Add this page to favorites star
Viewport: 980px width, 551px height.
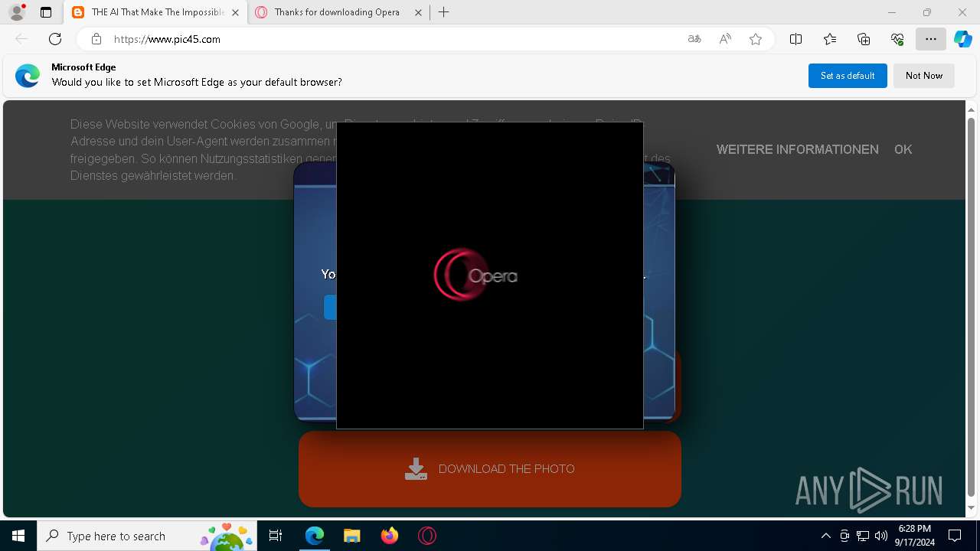(x=756, y=39)
